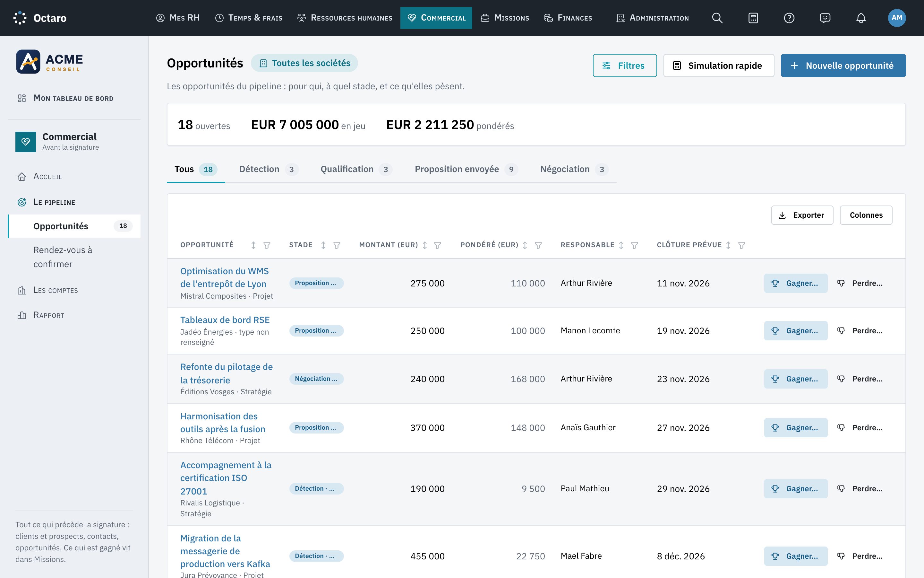Viewport: 924px width, 578px height.
Task: Filter the Stade column
Action: [337, 245]
